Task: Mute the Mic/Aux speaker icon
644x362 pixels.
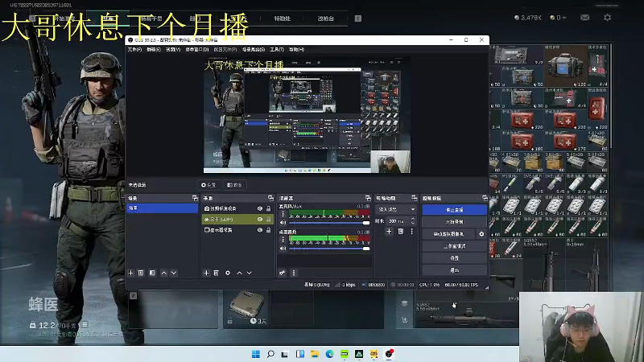Action: 283,223
